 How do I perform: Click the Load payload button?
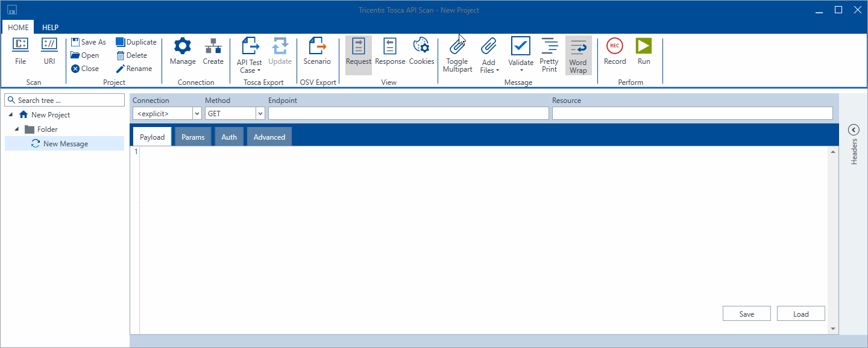click(x=801, y=314)
